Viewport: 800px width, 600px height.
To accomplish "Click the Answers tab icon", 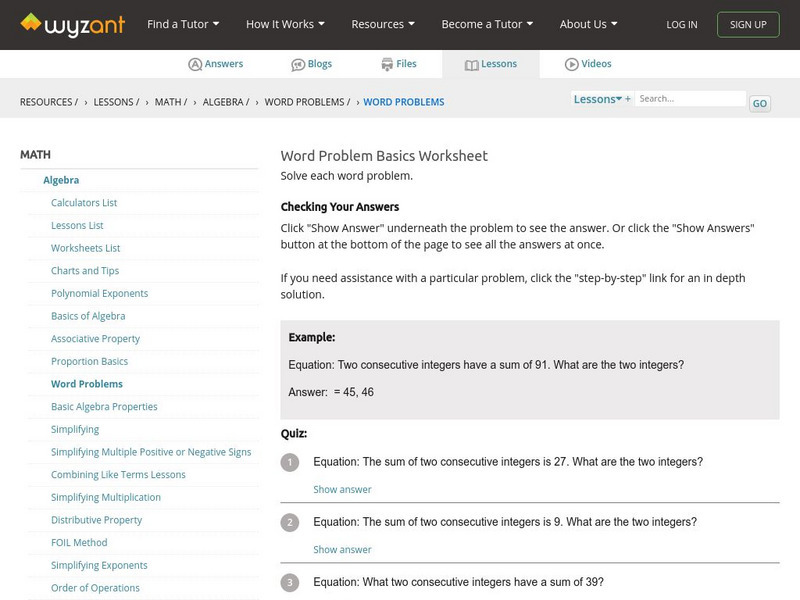I will (195, 64).
